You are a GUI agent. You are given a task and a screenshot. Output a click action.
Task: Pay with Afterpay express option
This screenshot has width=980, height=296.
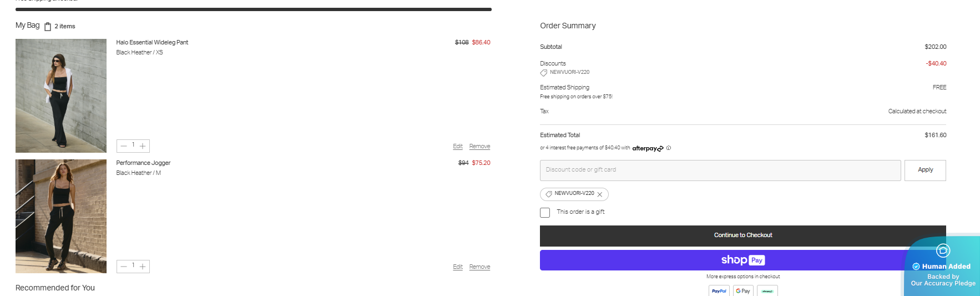tap(767, 291)
